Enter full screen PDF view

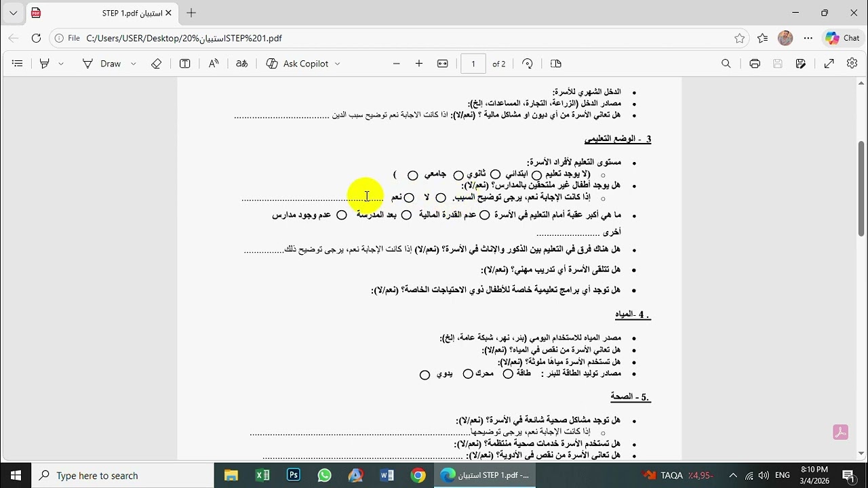[829, 64]
